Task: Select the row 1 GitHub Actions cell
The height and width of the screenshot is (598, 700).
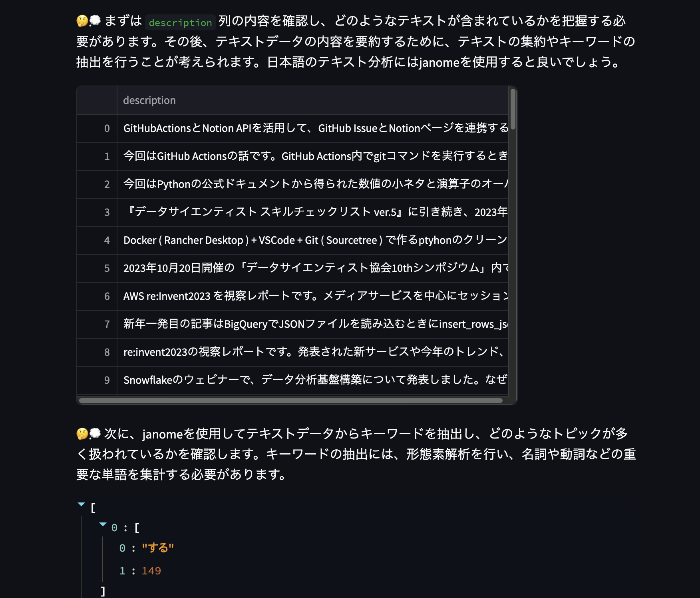Action: pyautogui.click(x=312, y=156)
